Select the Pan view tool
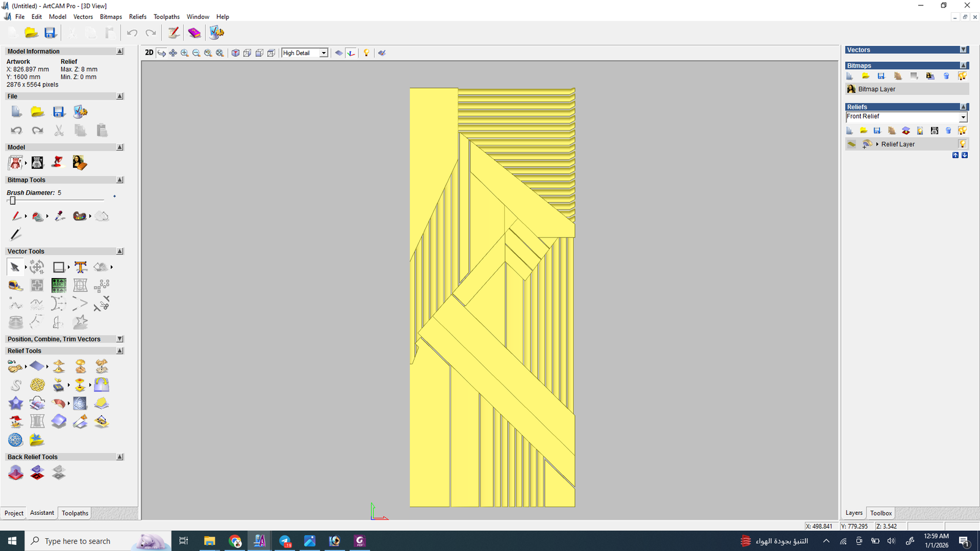 tap(173, 53)
